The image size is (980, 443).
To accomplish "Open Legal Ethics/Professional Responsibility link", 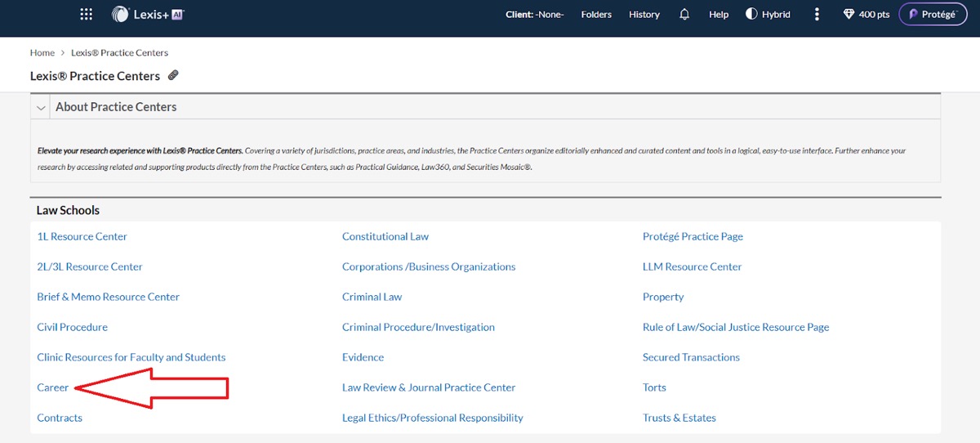I will pos(433,418).
